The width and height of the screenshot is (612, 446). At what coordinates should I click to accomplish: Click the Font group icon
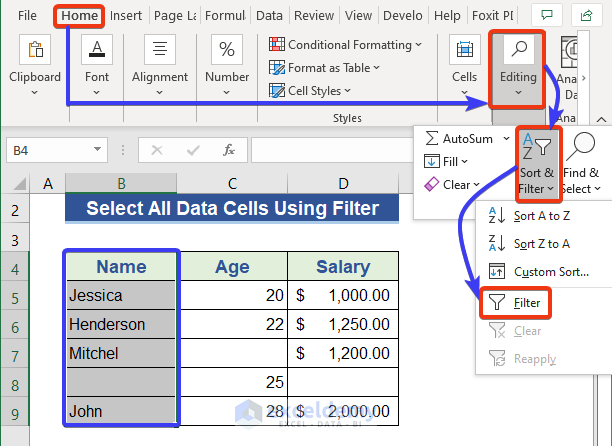click(97, 50)
